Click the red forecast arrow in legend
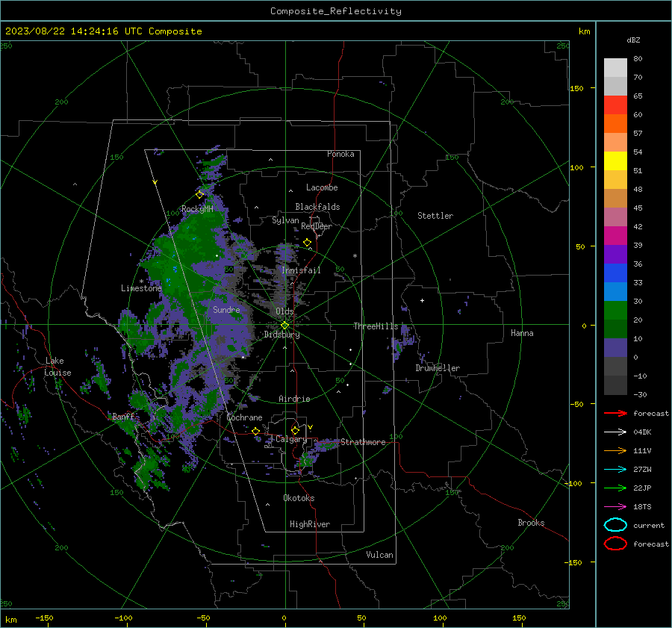Viewport: 672px width, 628px height. [615, 413]
